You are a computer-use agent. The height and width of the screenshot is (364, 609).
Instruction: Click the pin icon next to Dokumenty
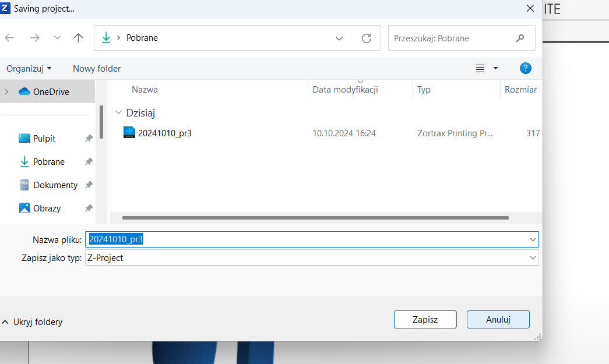89,185
